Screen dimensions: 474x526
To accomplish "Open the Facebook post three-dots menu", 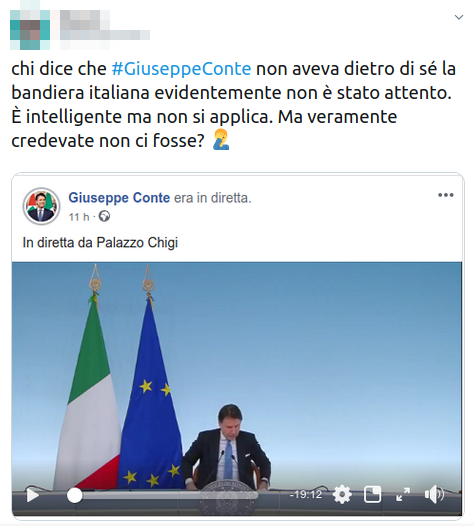I will (x=446, y=195).
